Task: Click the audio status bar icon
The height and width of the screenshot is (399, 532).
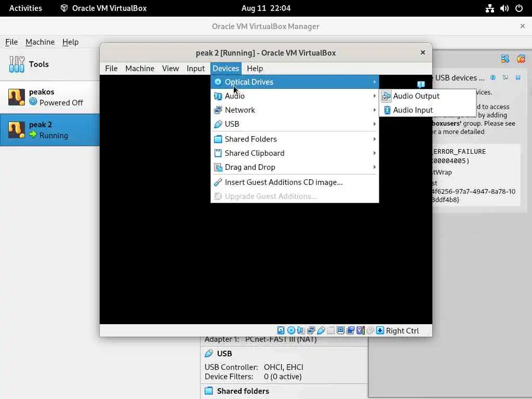Action: (301, 330)
